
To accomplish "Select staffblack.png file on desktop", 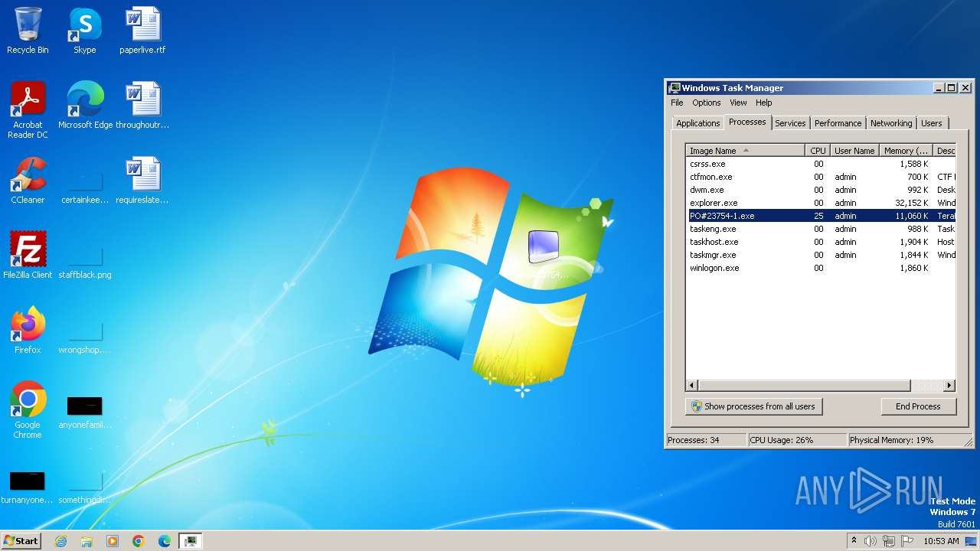I will click(85, 262).
